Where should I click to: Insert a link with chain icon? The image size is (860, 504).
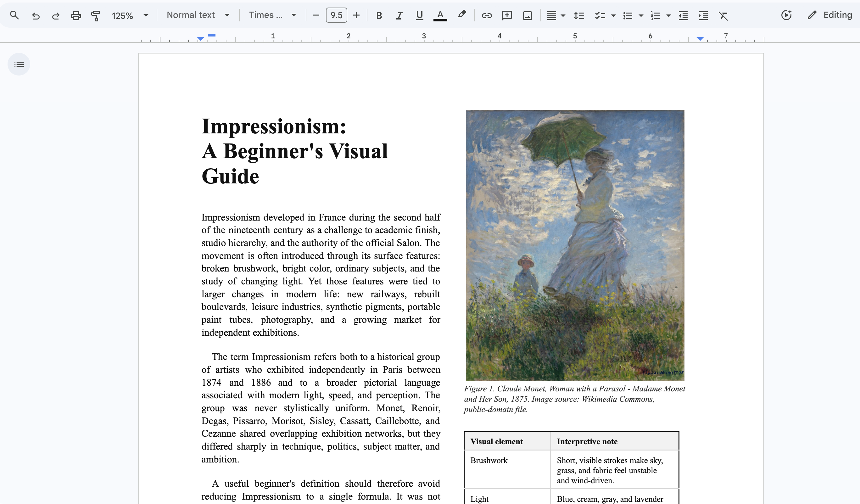(487, 15)
